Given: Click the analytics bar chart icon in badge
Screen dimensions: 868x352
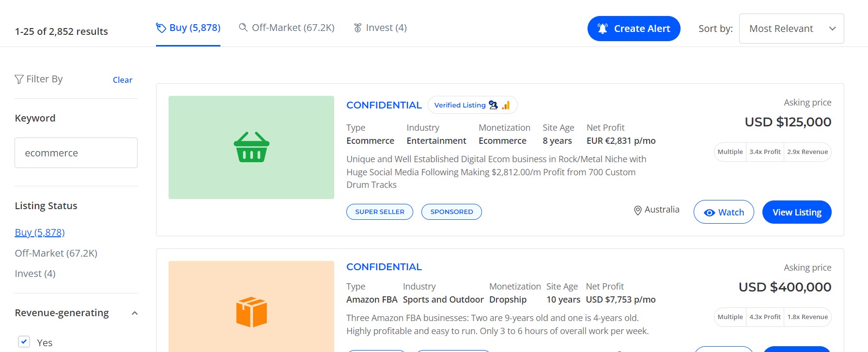Looking at the screenshot, I should coord(506,105).
